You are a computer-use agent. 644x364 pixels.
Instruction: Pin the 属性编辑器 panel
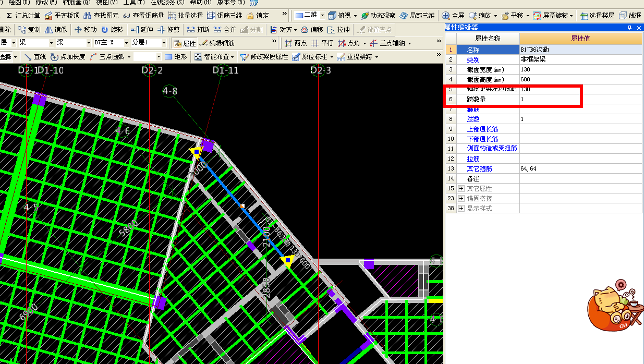pos(629,28)
